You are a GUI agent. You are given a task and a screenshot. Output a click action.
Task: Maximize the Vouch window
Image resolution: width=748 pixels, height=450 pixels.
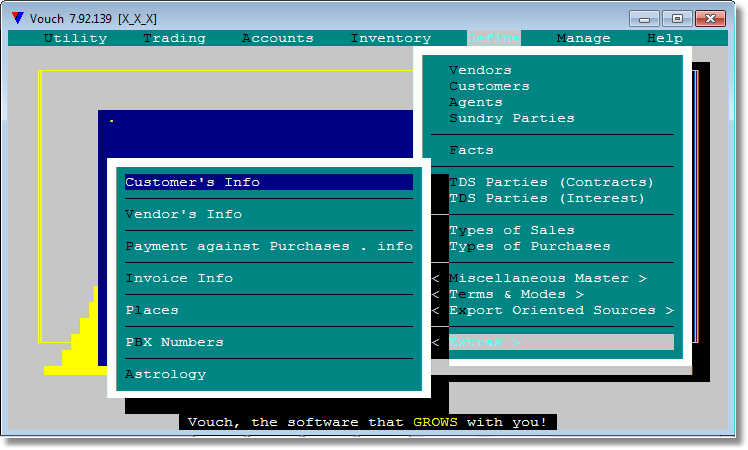point(677,19)
